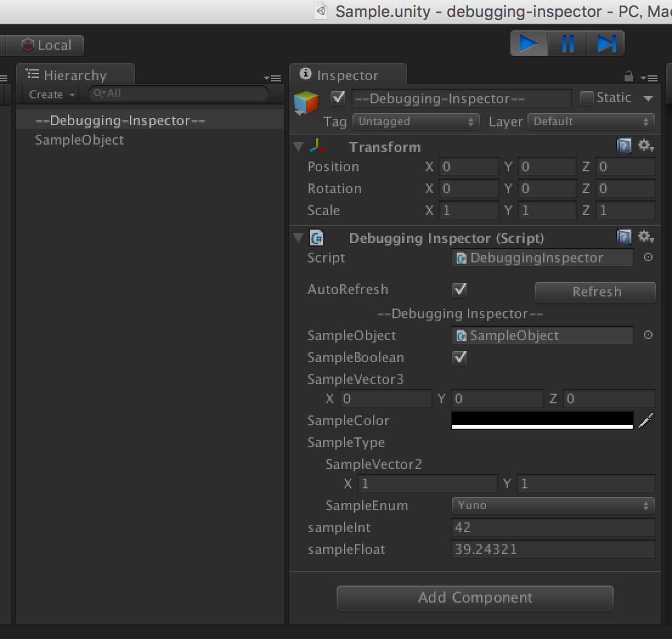Open Transform help reference icon
The height and width of the screenshot is (639, 672).
624,146
